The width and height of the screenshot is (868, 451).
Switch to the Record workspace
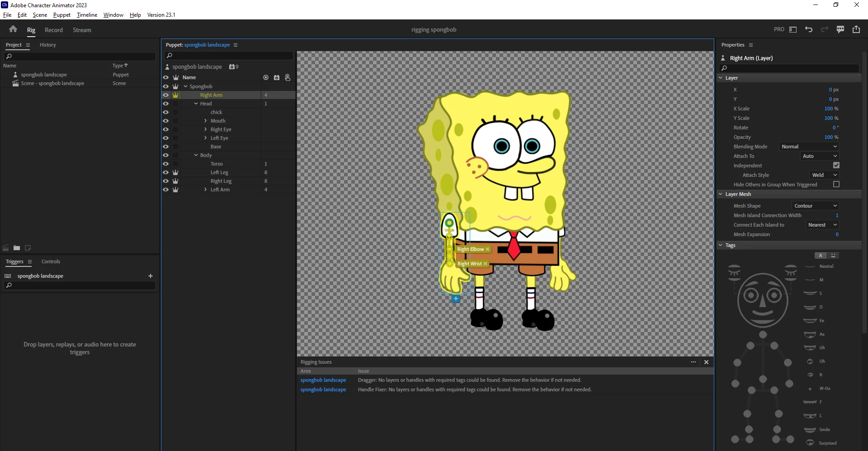point(54,30)
